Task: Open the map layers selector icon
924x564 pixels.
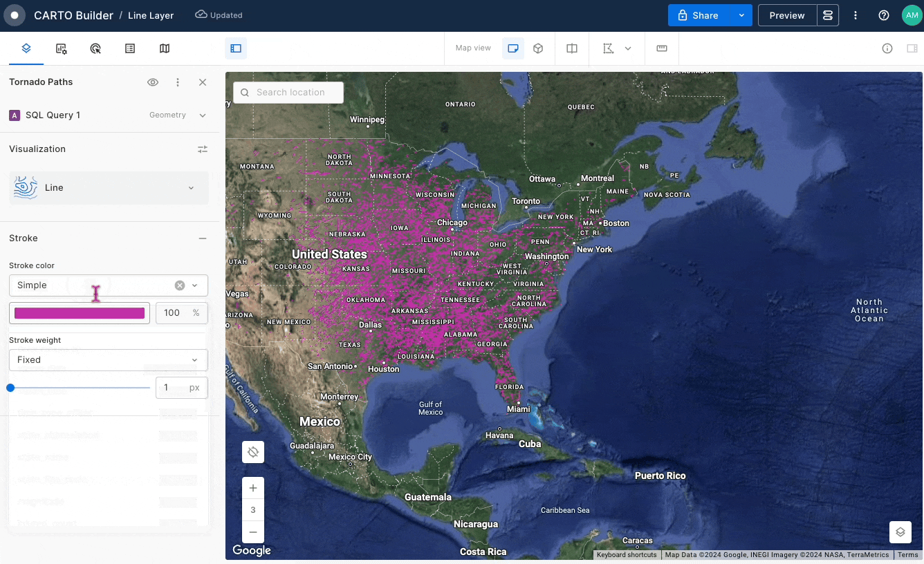Action: [900, 532]
